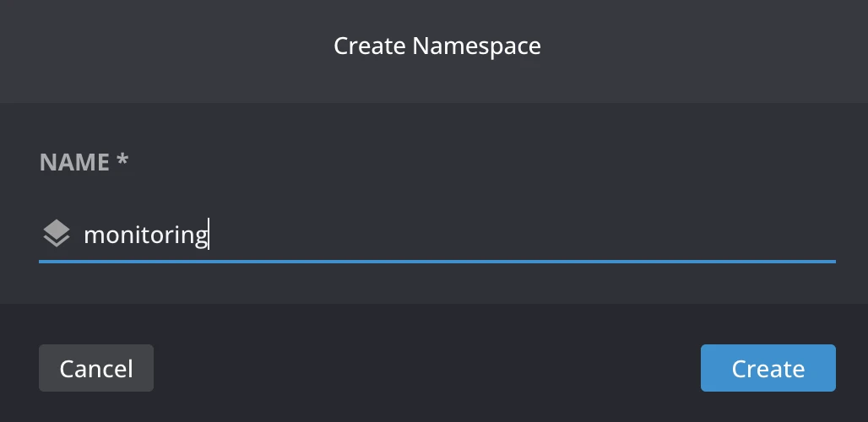868x422 pixels.
Task: Click the namespace layers icon
Action: (x=56, y=233)
